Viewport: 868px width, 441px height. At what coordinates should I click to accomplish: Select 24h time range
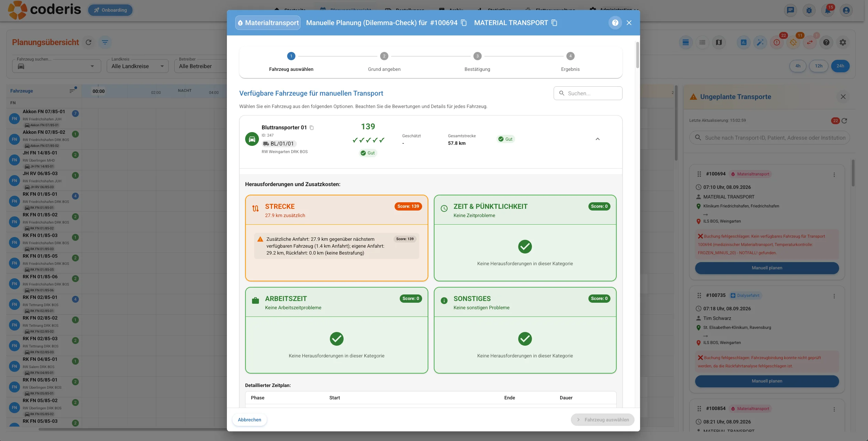[840, 66]
